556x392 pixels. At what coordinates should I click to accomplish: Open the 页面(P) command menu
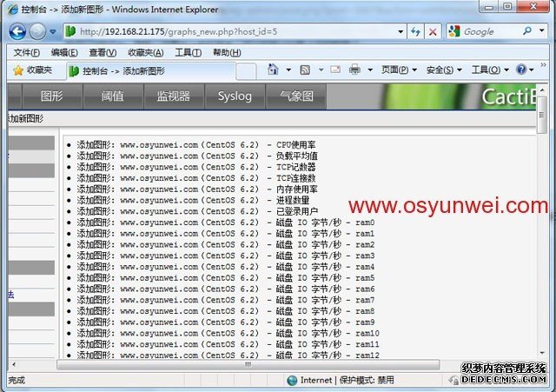[x=399, y=70]
